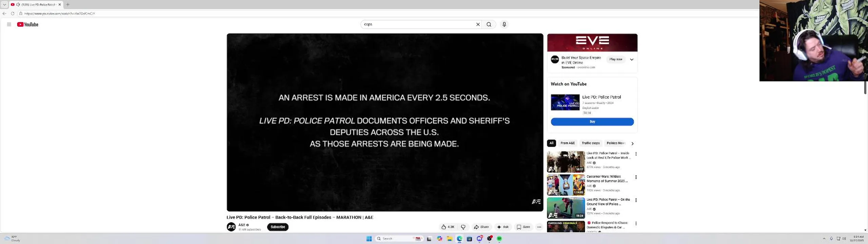868x244 pixels.
Task: Open Windows Start menu
Action: click(369, 239)
